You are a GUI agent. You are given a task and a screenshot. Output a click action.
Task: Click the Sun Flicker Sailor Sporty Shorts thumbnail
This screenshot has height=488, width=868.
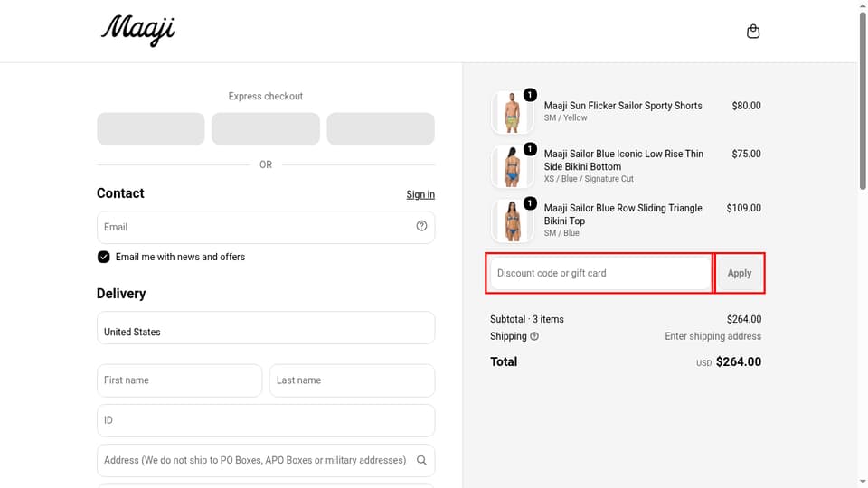tap(512, 112)
